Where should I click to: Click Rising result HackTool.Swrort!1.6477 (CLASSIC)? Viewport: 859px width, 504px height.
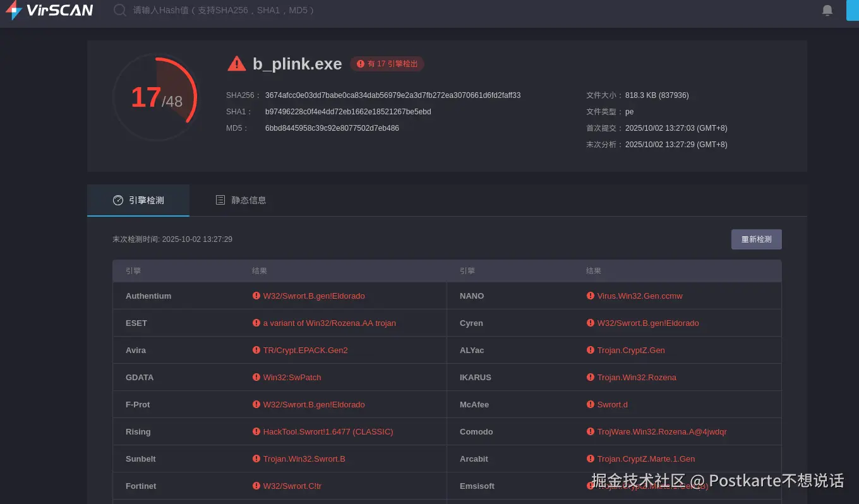point(328,431)
